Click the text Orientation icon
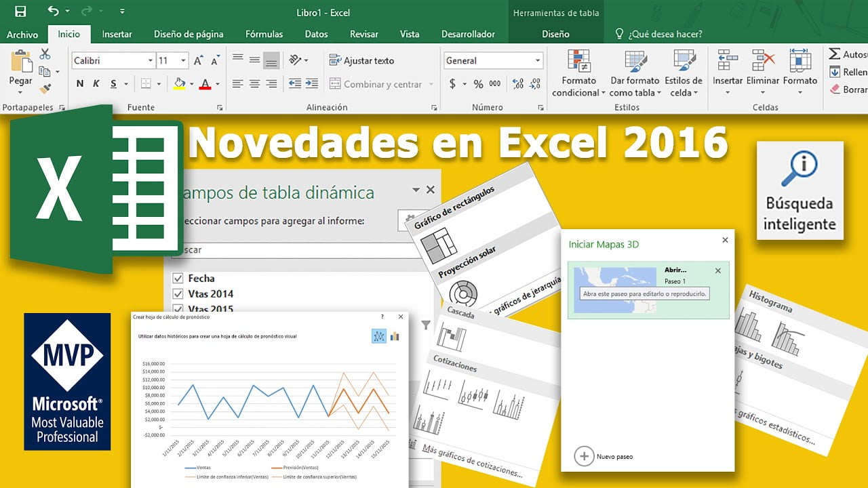Image resolution: width=868 pixels, height=488 pixels. pos(295,60)
